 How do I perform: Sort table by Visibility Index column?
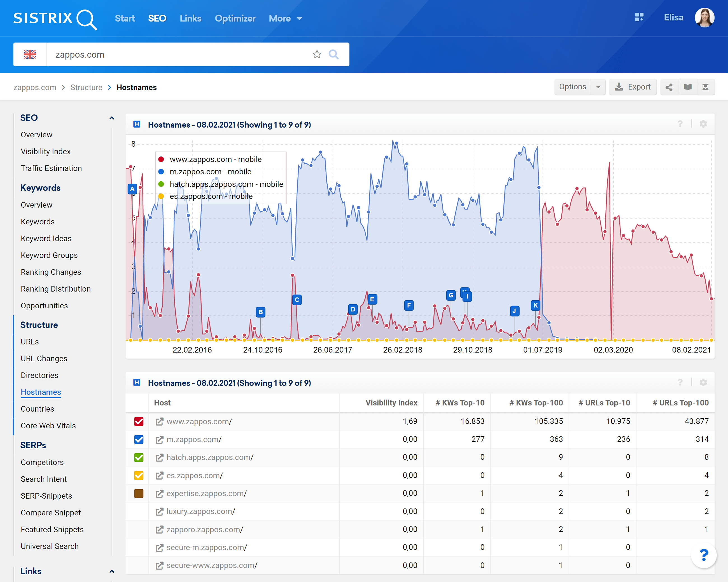point(391,403)
